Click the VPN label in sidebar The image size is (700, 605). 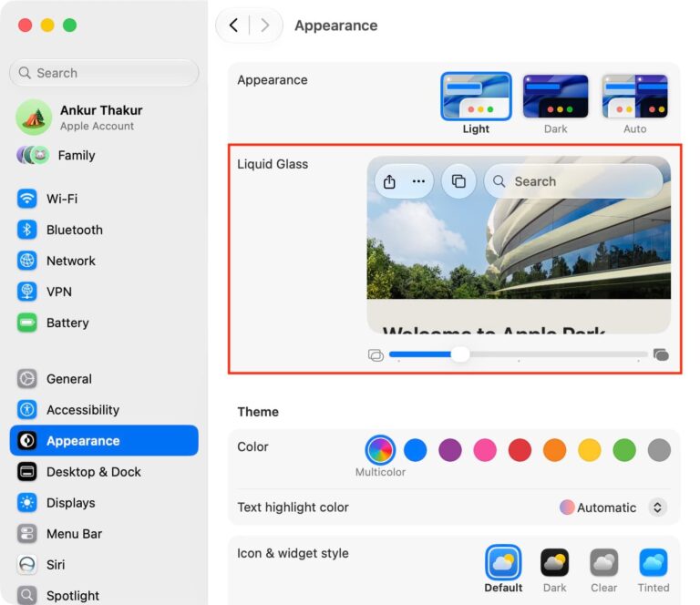click(x=59, y=292)
